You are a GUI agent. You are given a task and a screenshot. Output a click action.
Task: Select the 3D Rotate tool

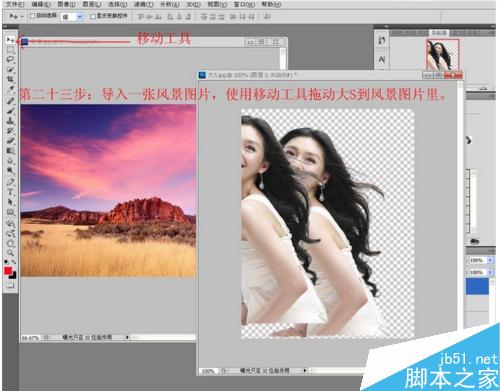[x=10, y=223]
